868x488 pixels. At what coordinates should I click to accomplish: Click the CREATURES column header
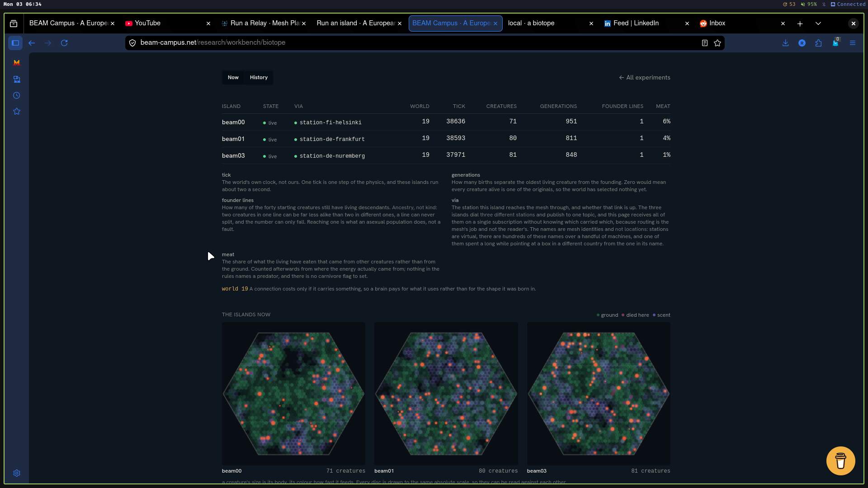pyautogui.click(x=501, y=107)
